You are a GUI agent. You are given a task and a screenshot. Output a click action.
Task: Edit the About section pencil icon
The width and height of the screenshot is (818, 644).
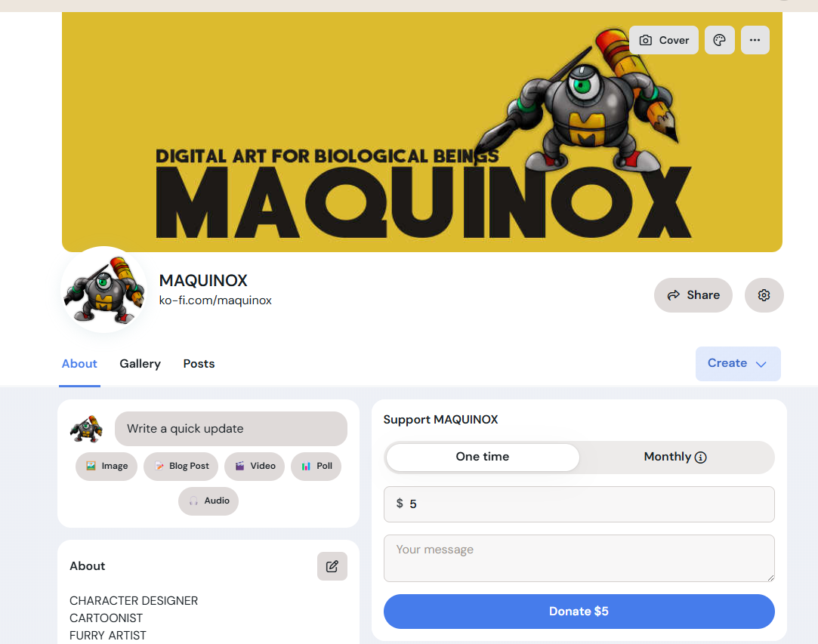[x=332, y=566]
